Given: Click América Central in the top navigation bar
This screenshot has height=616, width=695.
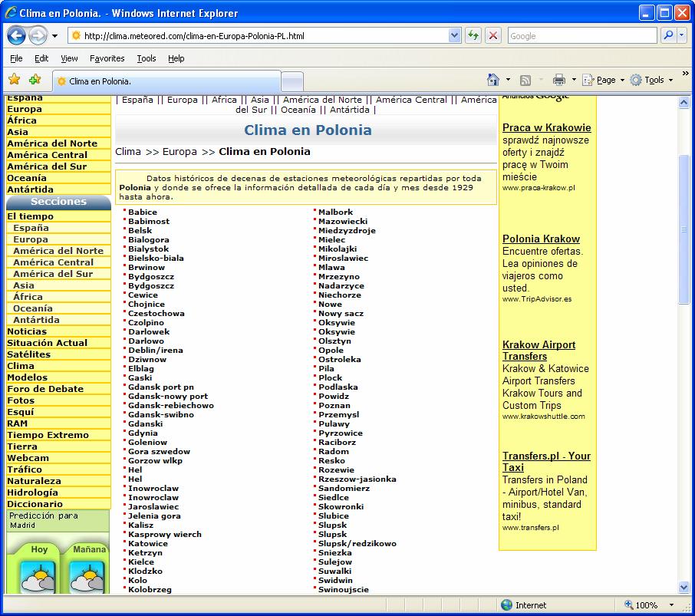Looking at the screenshot, I should pos(411,100).
